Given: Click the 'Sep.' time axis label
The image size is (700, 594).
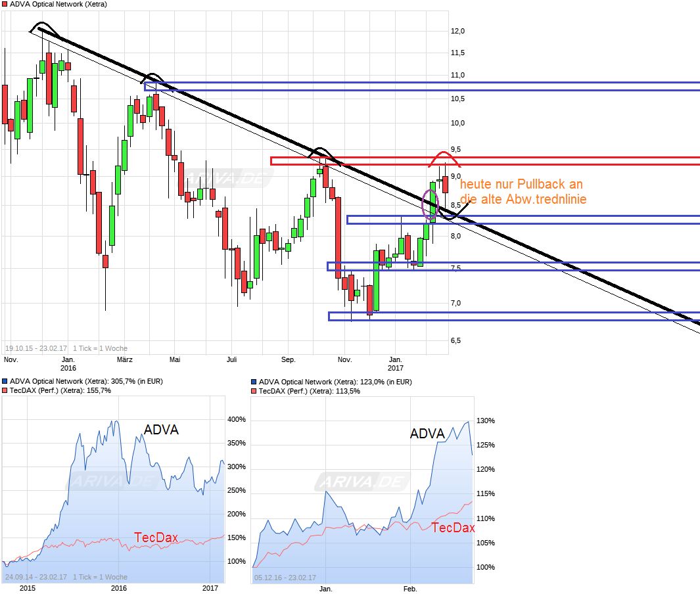Looking at the screenshot, I should tap(289, 359).
